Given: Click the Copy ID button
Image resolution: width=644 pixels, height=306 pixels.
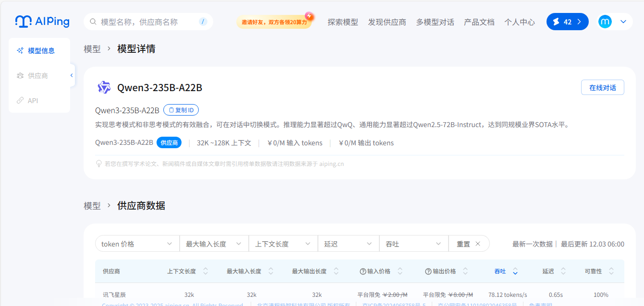Looking at the screenshot, I should click(181, 110).
